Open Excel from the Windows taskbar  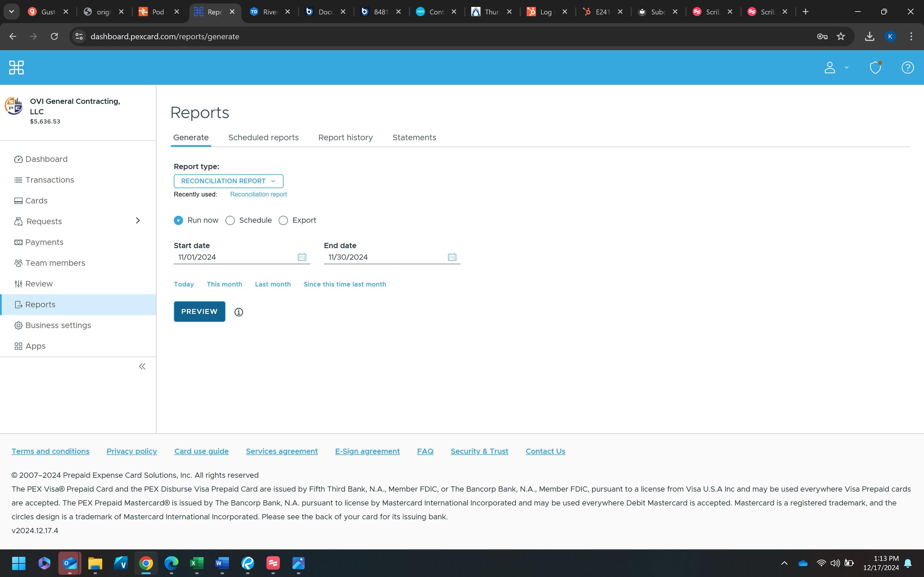(x=197, y=563)
